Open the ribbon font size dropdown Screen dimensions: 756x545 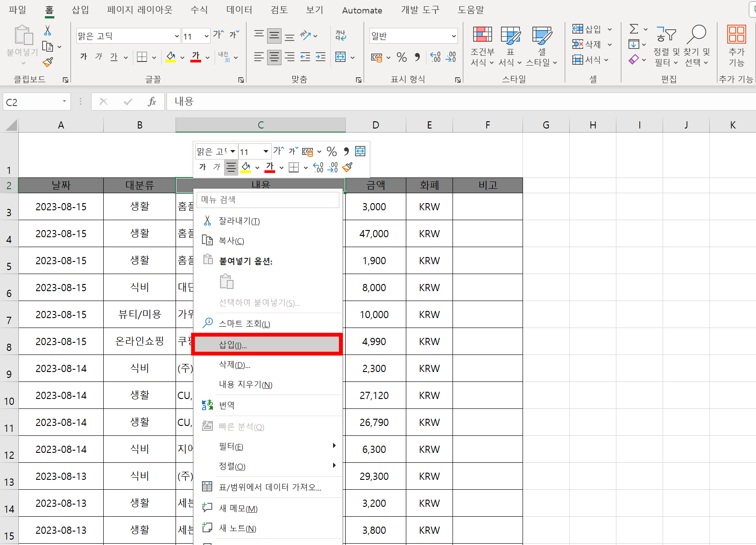pyautogui.click(x=206, y=36)
